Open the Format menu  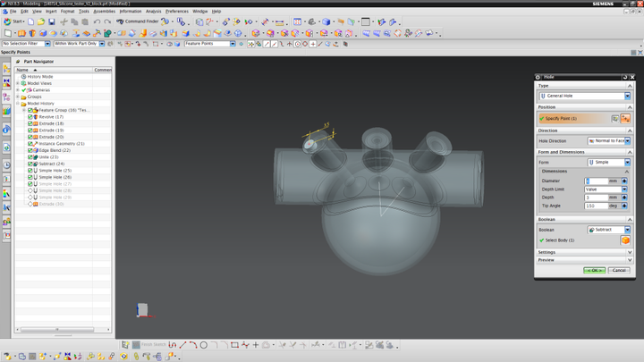67,12
